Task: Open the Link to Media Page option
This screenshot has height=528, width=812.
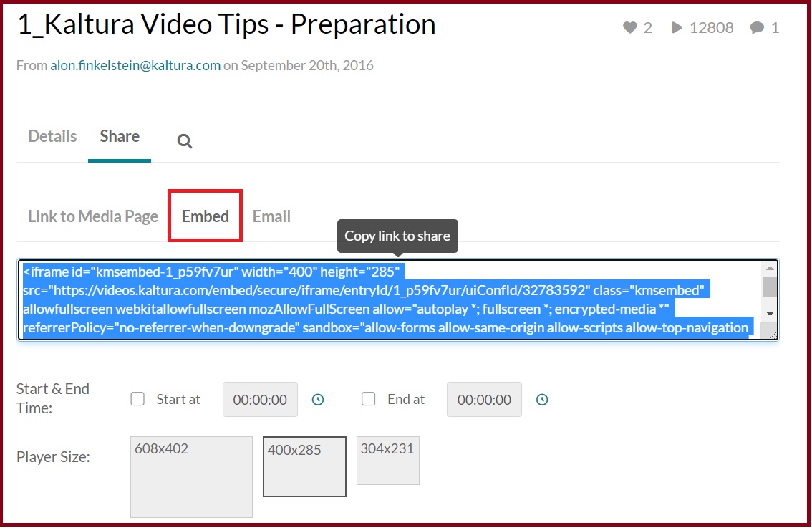Action: click(x=93, y=216)
